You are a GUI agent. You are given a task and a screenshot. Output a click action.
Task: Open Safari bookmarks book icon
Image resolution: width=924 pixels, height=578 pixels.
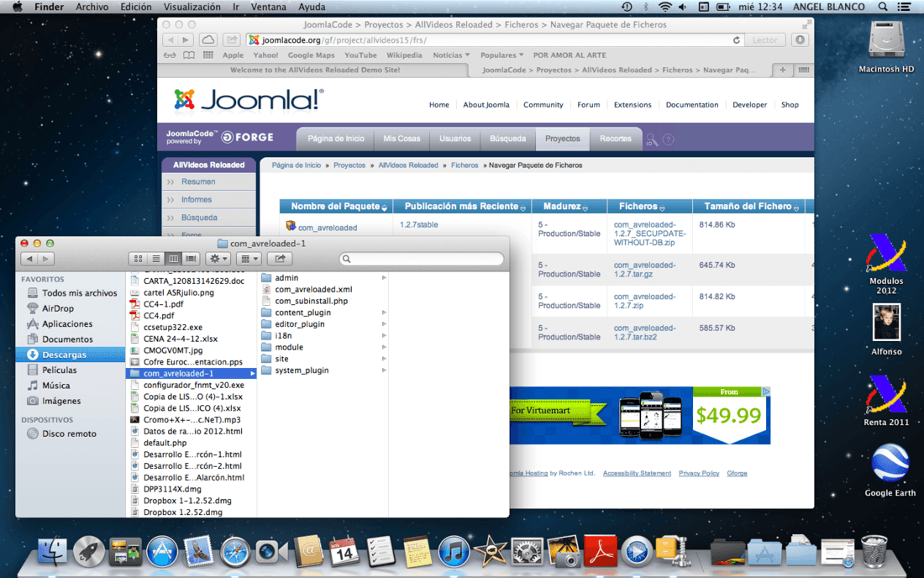tap(188, 55)
